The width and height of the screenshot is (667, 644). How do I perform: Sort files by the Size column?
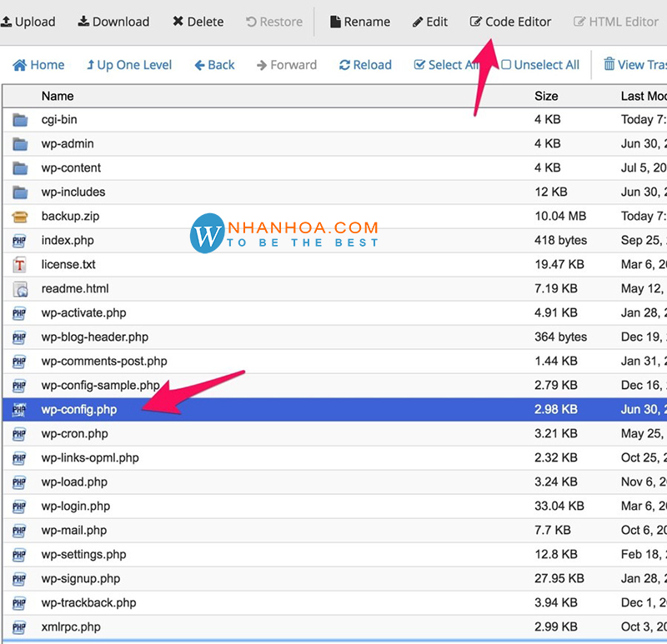[546, 96]
